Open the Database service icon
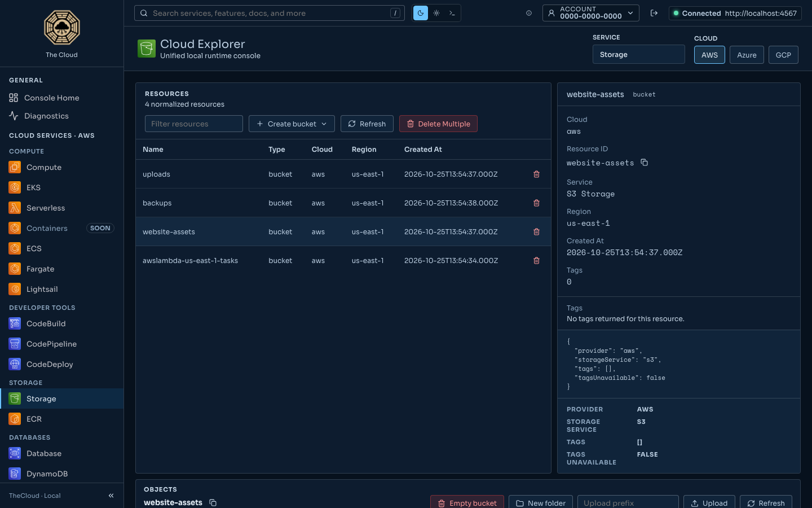This screenshot has width=812, height=508. [x=15, y=453]
